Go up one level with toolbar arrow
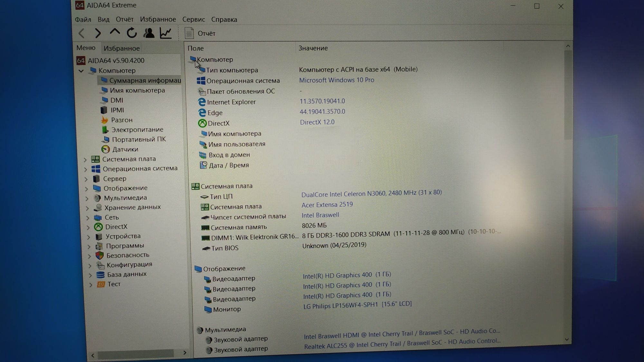Screen dimensions: 644x362 (x=115, y=32)
